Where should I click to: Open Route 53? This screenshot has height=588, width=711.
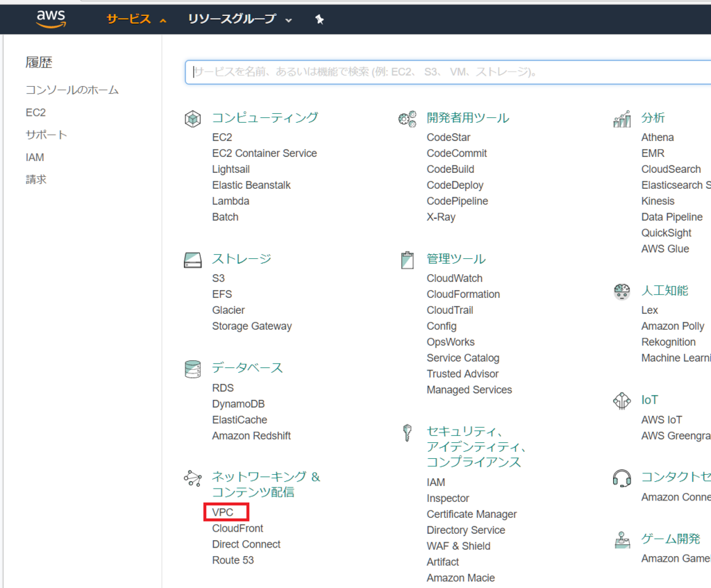click(x=233, y=560)
